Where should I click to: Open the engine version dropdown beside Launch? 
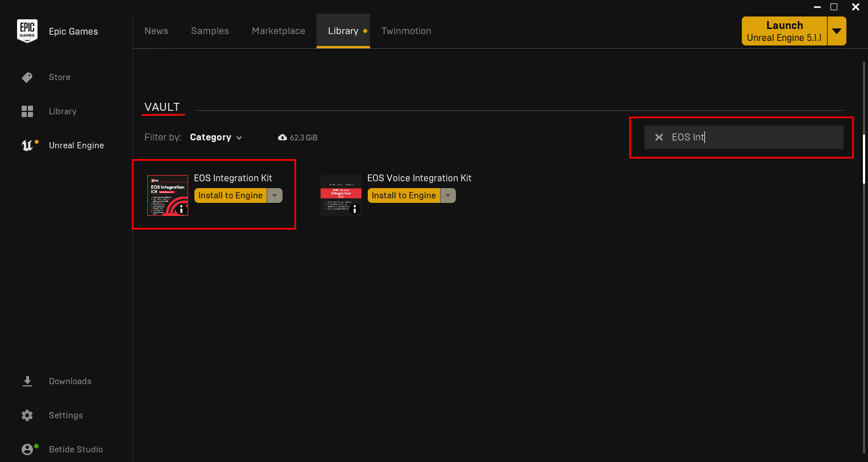click(x=837, y=31)
